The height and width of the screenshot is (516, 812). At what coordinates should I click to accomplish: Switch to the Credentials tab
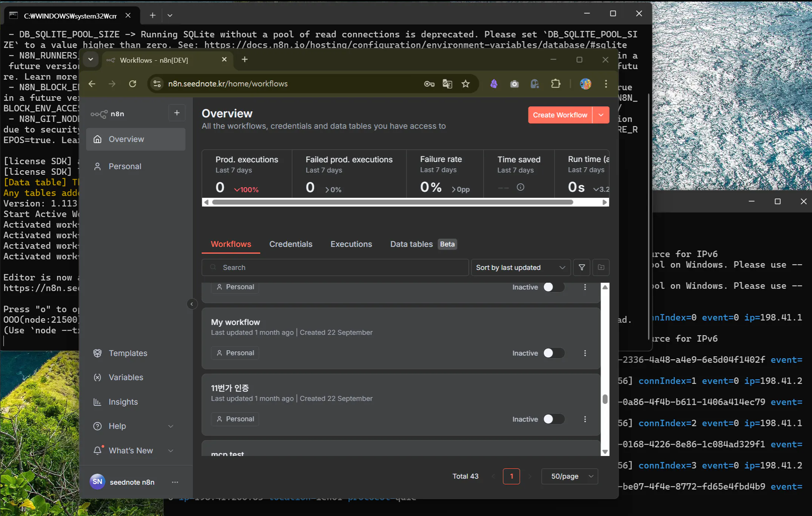pyautogui.click(x=291, y=244)
